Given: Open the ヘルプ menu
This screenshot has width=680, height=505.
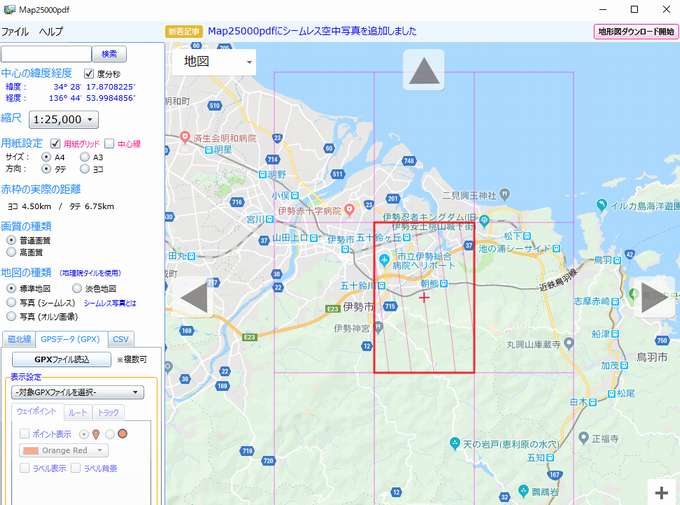Looking at the screenshot, I should (51, 31).
